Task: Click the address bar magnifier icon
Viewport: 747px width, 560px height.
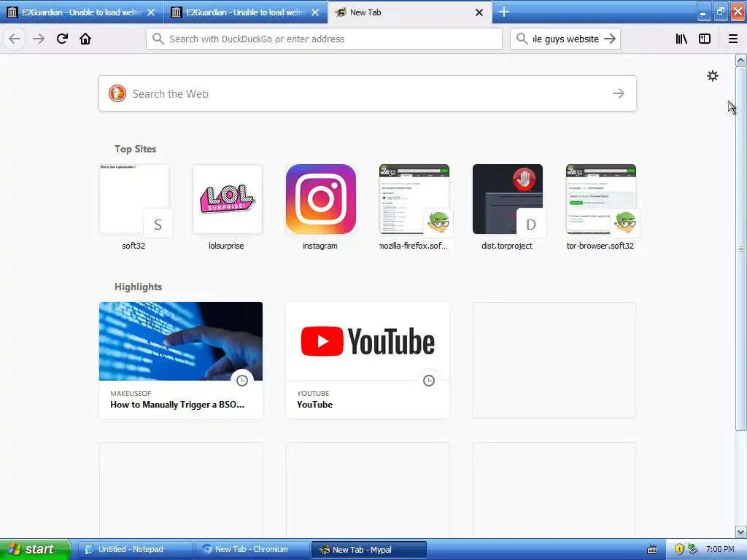Action: (158, 39)
